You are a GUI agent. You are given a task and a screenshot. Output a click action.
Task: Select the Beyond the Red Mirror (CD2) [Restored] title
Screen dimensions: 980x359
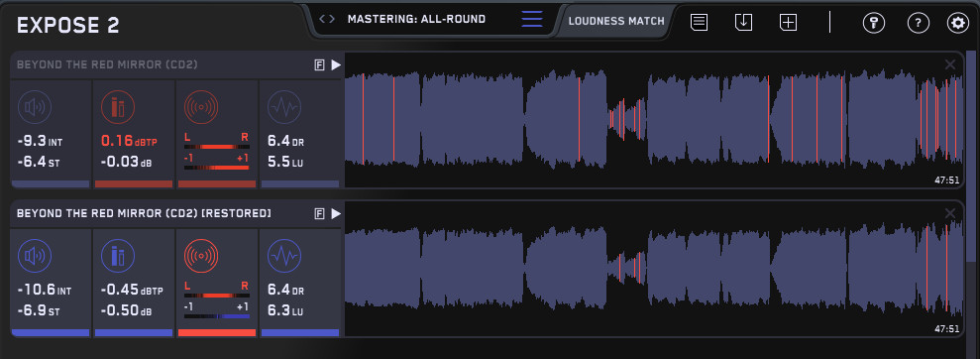point(144,214)
